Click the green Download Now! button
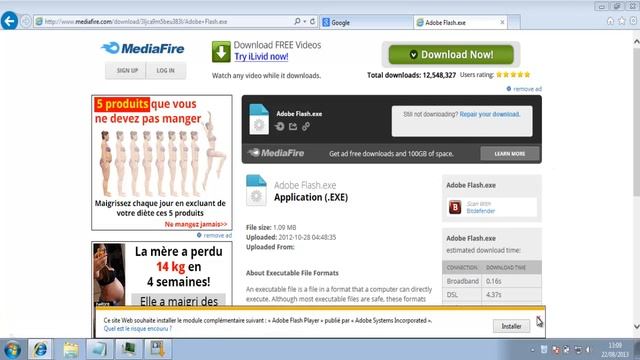The width and height of the screenshot is (640, 360). coord(451,54)
